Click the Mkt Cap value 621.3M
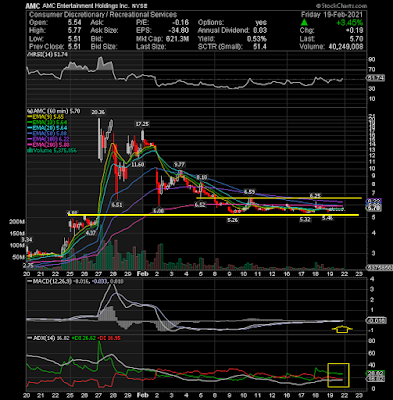This screenshot has width=393, height=400. pos(177,39)
